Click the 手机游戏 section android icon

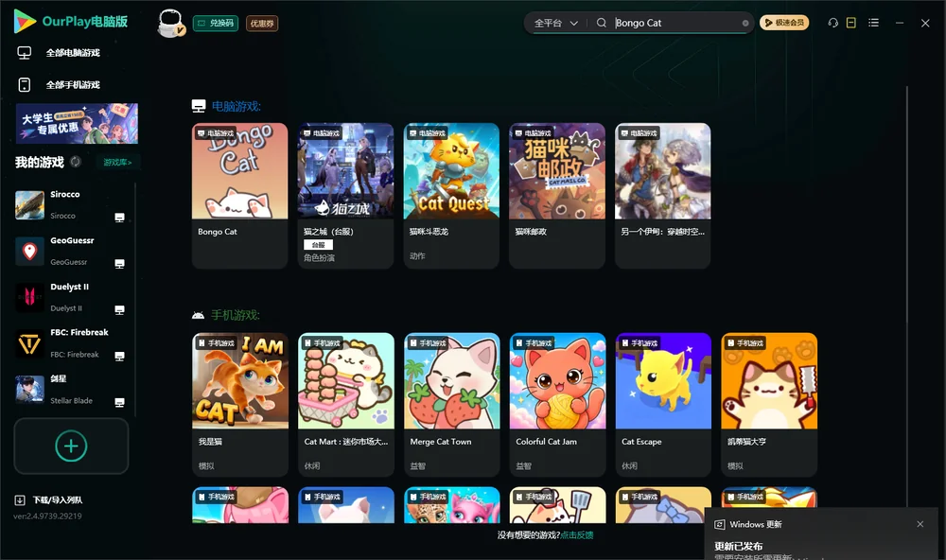[198, 315]
